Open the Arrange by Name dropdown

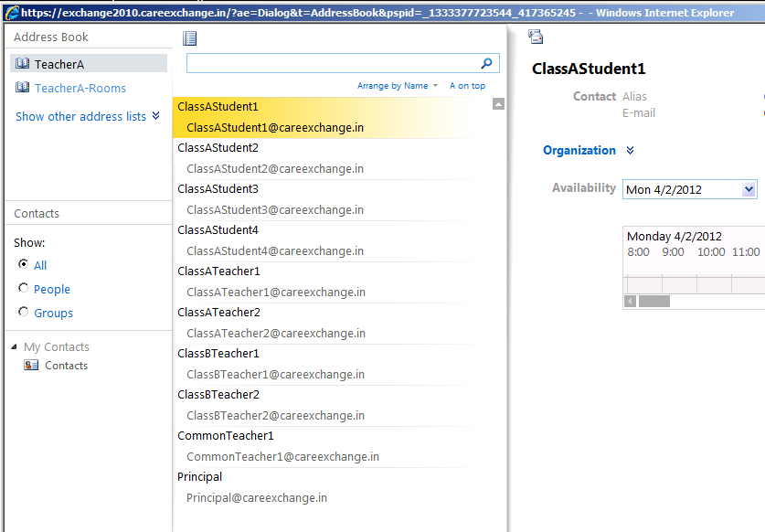tap(398, 85)
